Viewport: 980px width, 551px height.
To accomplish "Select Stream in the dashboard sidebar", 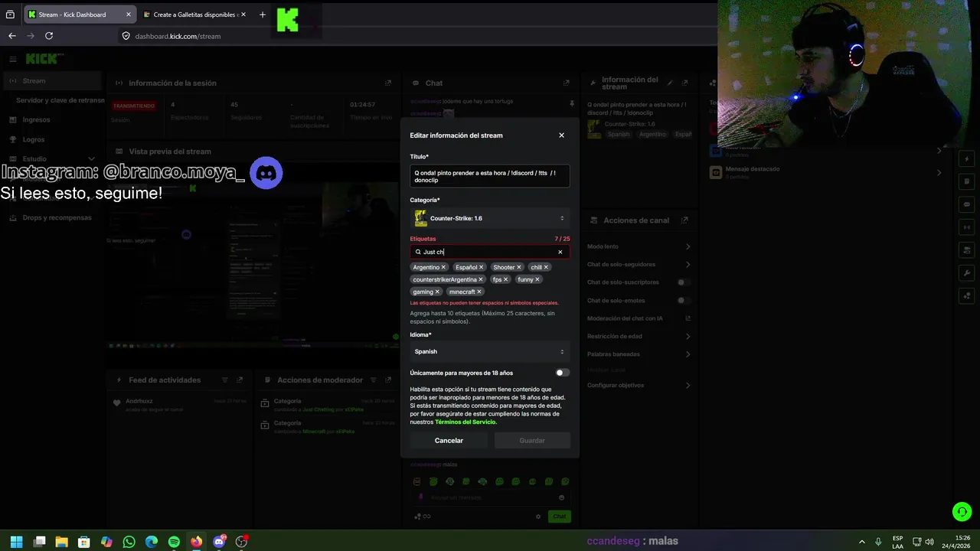I will [51, 80].
